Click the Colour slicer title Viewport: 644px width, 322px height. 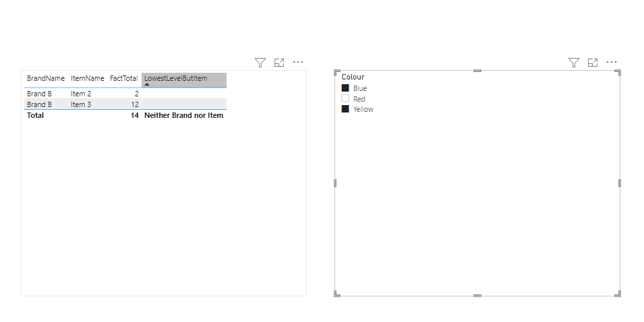coord(353,77)
